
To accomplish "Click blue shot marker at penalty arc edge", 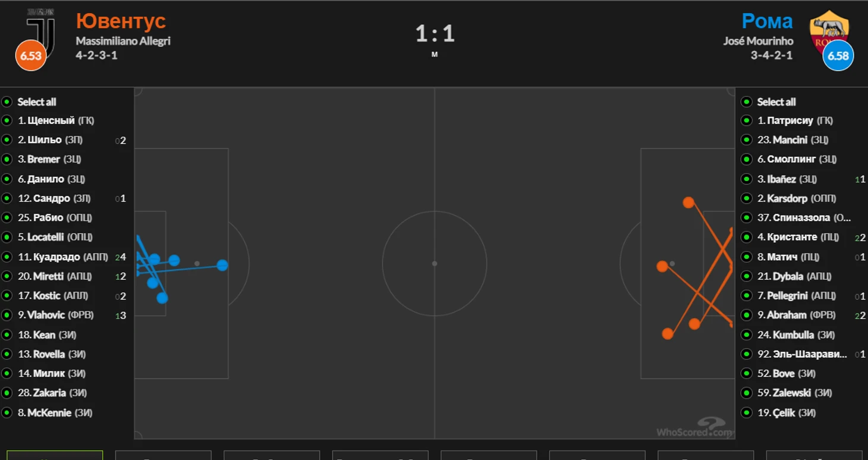I will 222,265.
